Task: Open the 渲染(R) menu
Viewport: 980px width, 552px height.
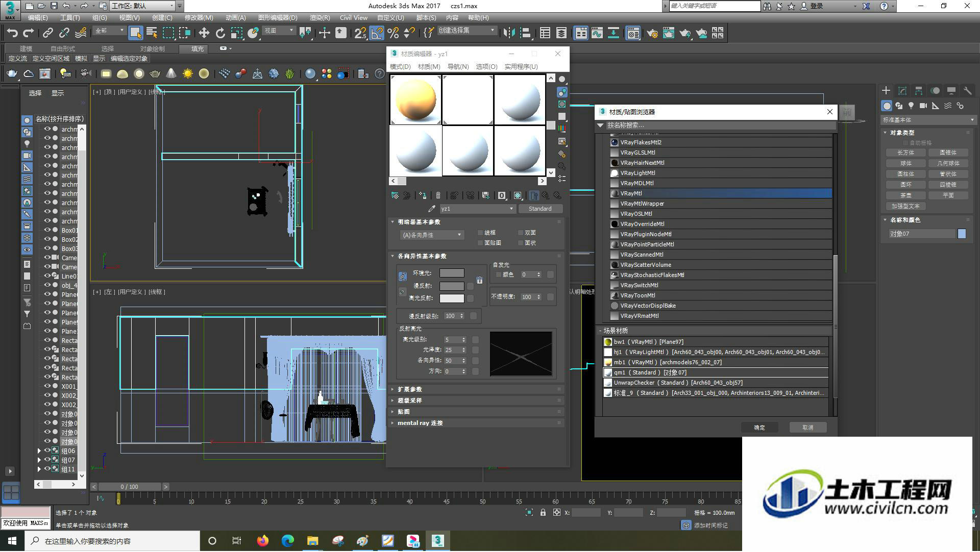Action: (320, 17)
